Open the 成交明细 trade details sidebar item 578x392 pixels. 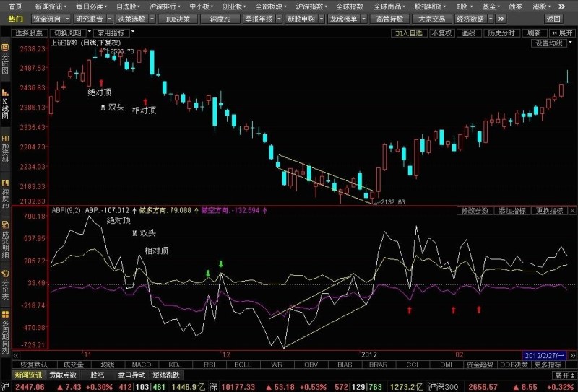point(5,240)
